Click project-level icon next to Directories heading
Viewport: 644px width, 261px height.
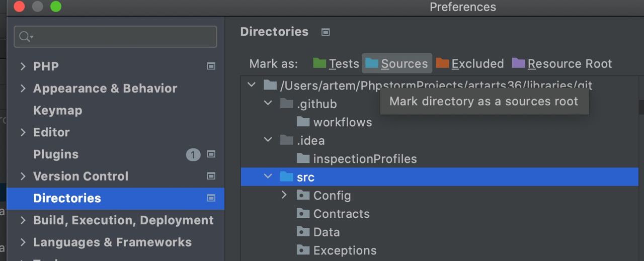(326, 32)
